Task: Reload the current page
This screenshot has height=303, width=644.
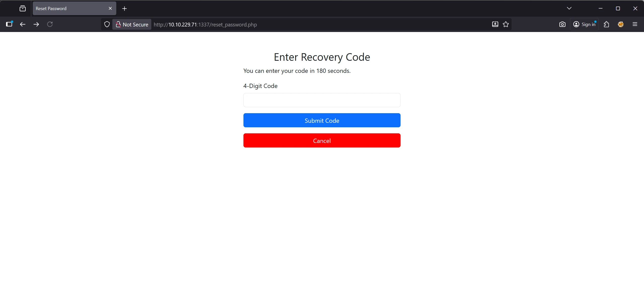Action: tap(50, 24)
